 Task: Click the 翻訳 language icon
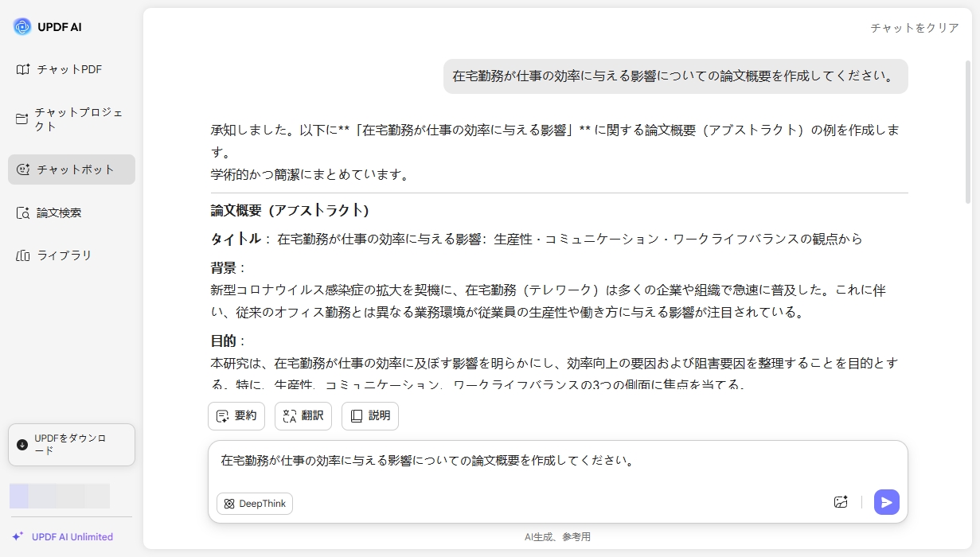(x=290, y=416)
